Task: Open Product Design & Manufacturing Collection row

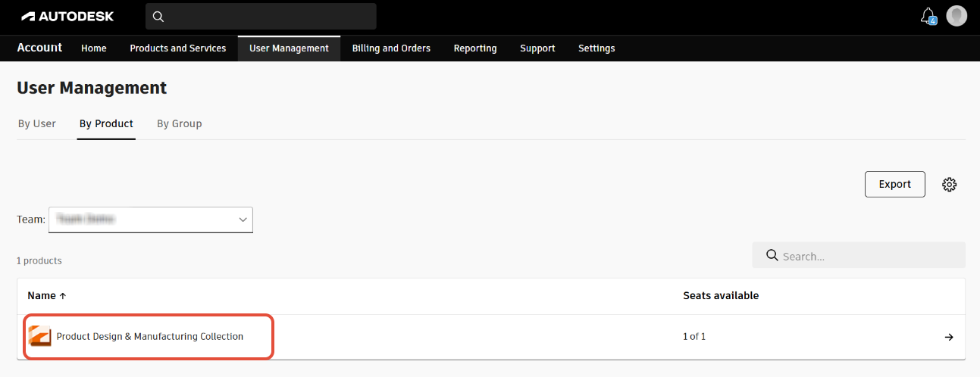Action: click(x=491, y=337)
